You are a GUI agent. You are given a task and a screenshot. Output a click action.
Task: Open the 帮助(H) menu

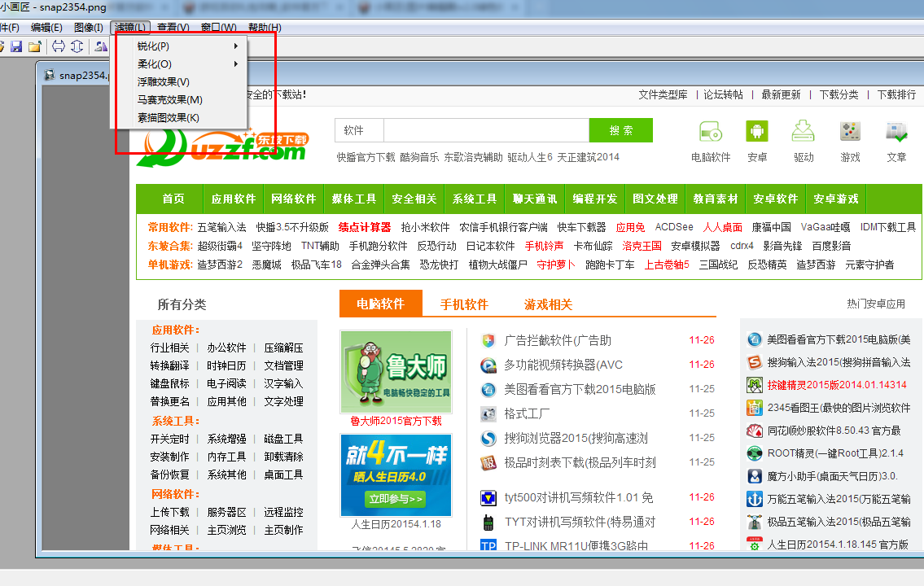[265, 28]
